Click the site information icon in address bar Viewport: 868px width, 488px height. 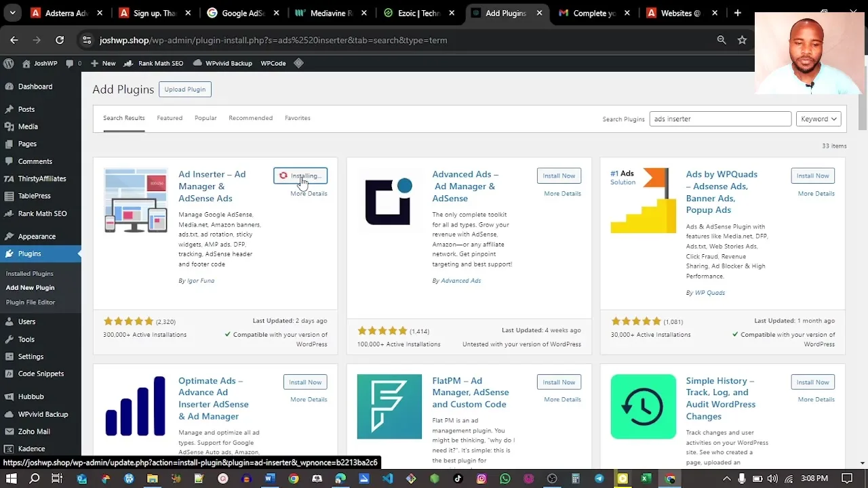(87, 40)
